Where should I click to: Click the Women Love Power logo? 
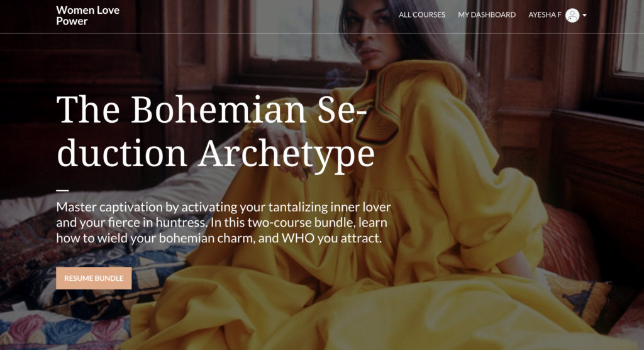(87, 16)
